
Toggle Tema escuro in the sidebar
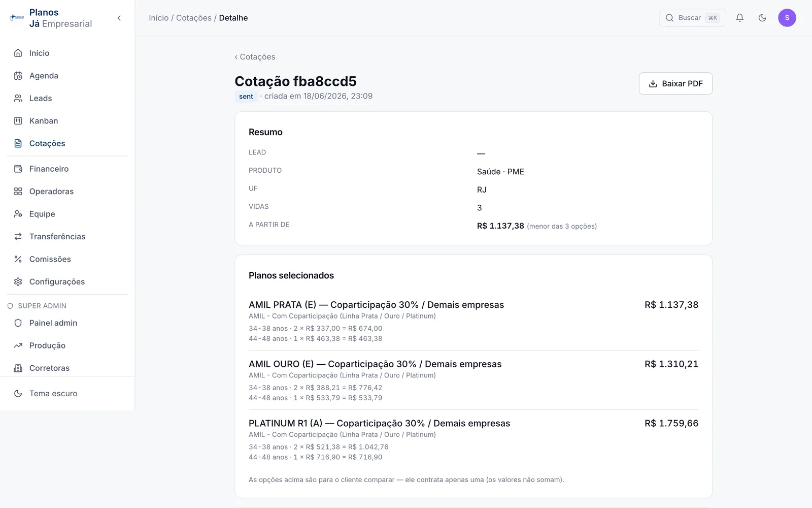[x=67, y=393]
